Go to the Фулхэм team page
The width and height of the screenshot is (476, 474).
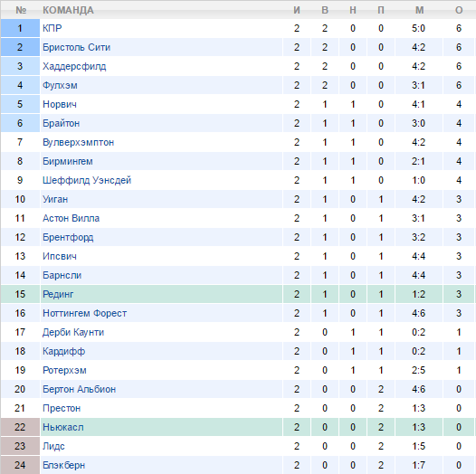click(60, 85)
